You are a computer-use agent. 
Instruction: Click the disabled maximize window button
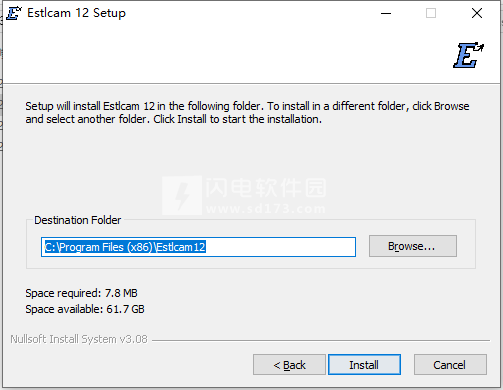click(431, 13)
